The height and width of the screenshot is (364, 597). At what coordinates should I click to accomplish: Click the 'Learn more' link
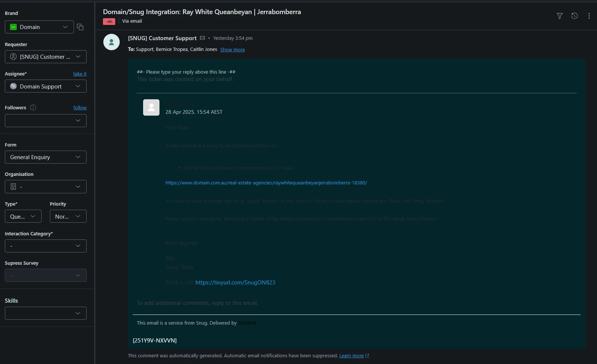[351, 356]
